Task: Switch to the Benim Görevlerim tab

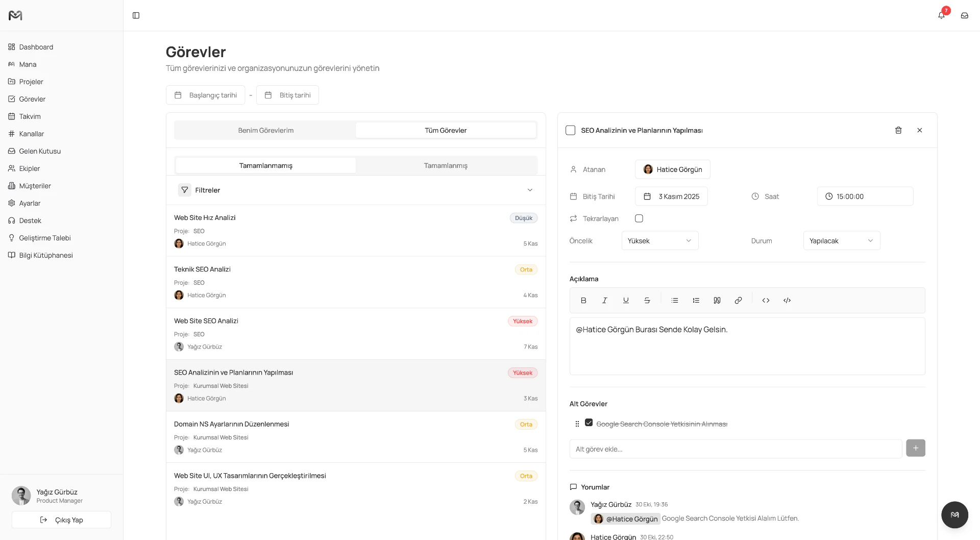Action: coord(265,130)
